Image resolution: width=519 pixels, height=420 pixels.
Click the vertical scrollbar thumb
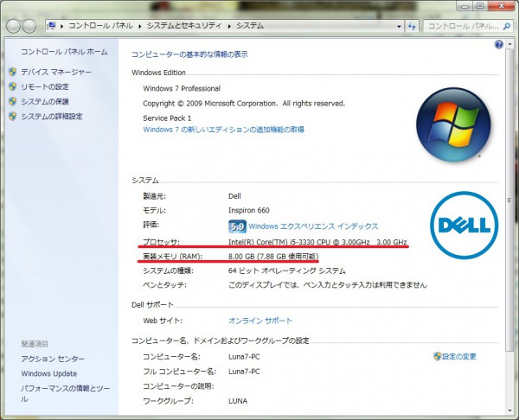509,201
